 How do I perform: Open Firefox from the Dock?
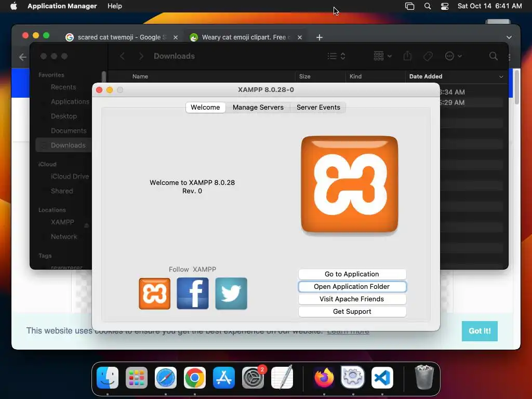[324, 378]
